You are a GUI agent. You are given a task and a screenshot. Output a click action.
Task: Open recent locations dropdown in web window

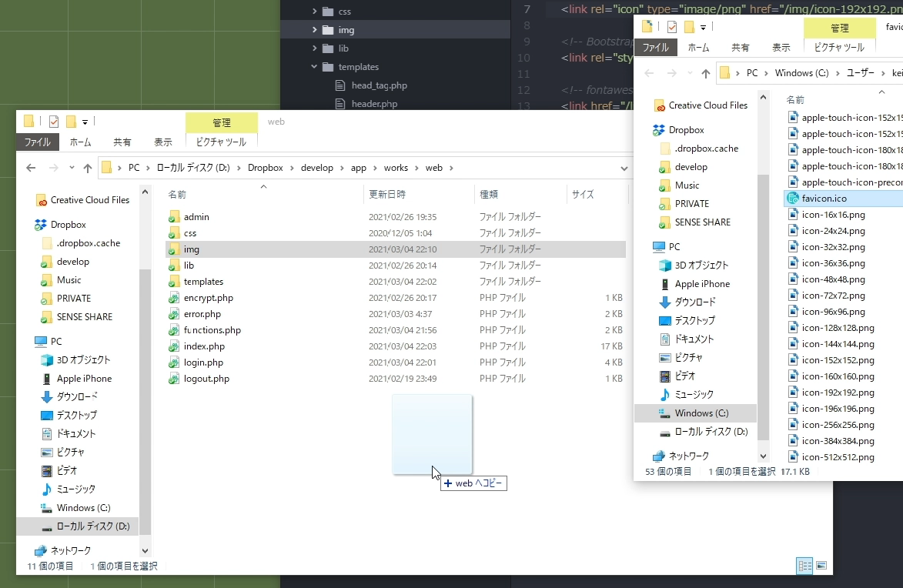click(72, 168)
